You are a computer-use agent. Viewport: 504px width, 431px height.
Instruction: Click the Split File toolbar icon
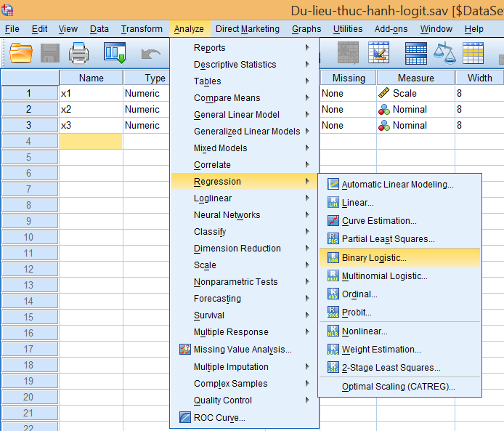(x=416, y=53)
